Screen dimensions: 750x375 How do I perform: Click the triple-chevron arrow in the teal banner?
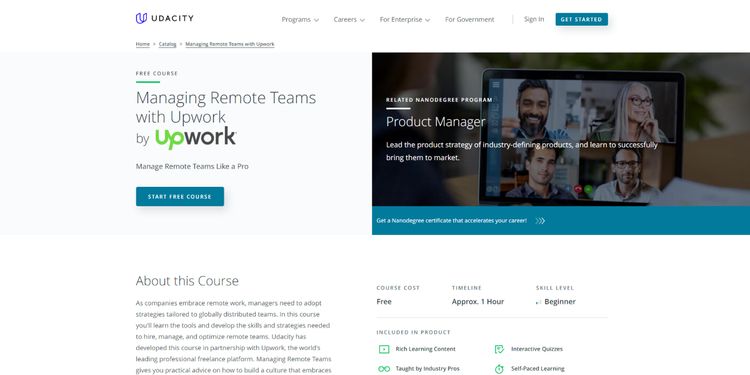pos(540,221)
